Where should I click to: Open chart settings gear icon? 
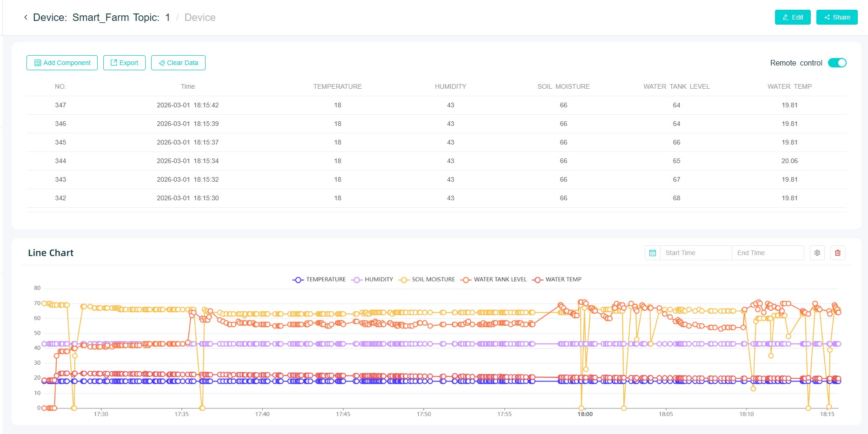click(x=817, y=253)
